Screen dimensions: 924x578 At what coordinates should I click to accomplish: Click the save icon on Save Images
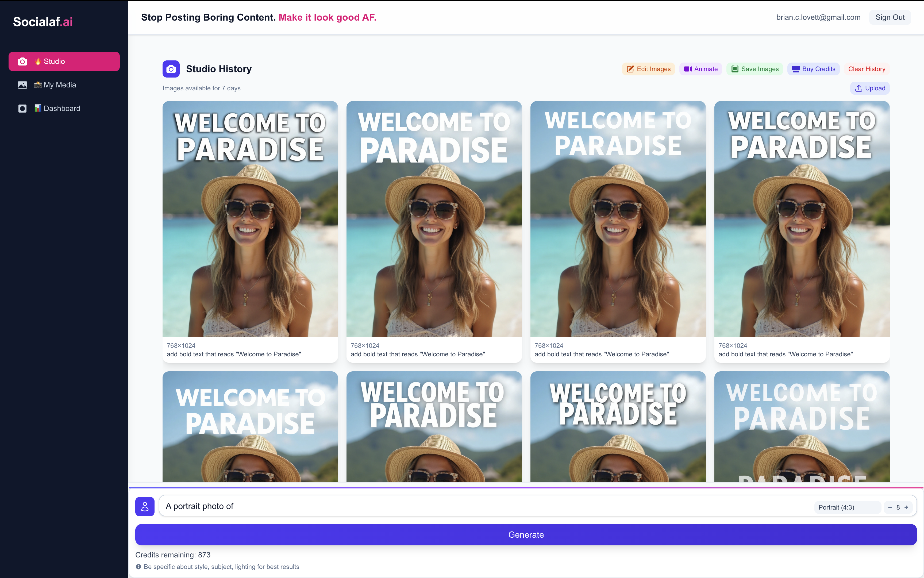(735, 69)
